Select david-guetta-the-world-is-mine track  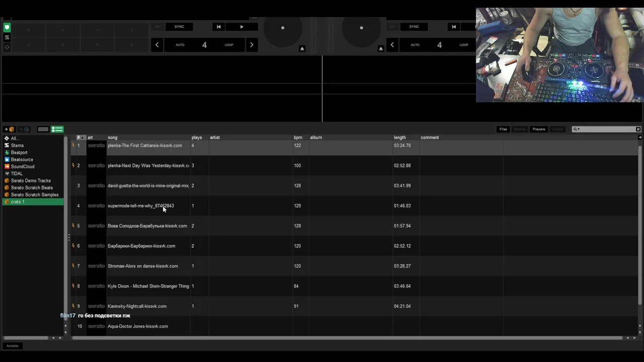[x=148, y=186]
